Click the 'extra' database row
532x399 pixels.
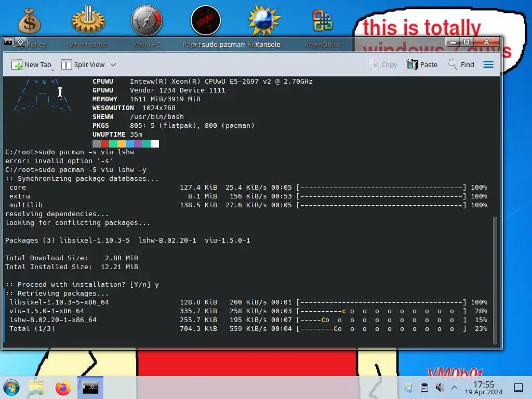248,196
